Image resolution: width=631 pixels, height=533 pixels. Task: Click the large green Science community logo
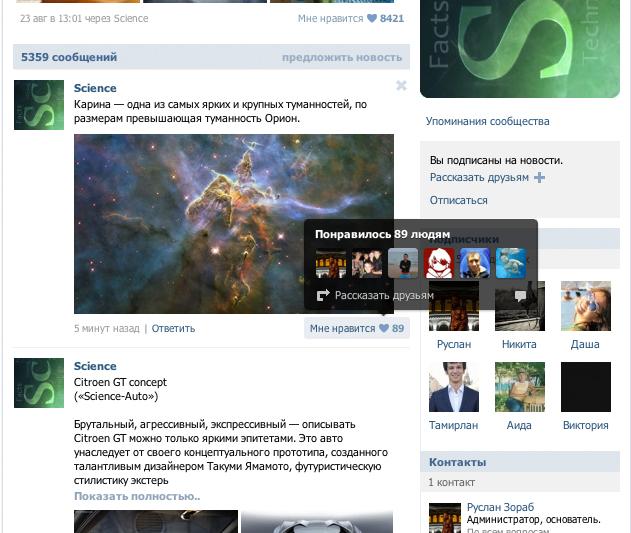coord(520,48)
